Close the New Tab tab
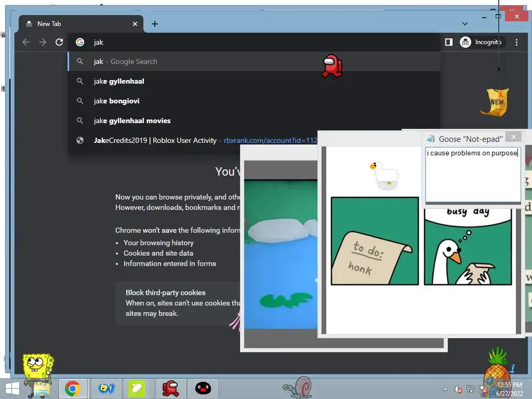The image size is (532, 399). click(x=135, y=24)
